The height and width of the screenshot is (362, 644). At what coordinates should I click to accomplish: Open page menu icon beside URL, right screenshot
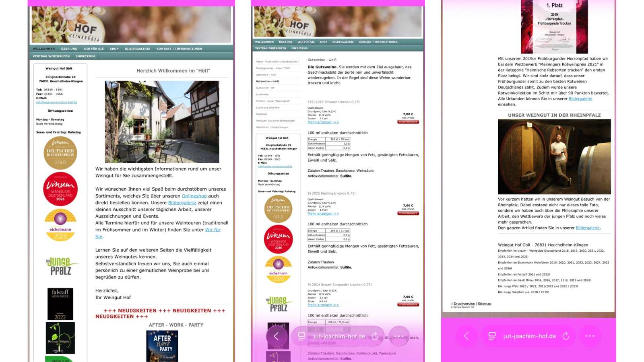[x=492, y=336]
